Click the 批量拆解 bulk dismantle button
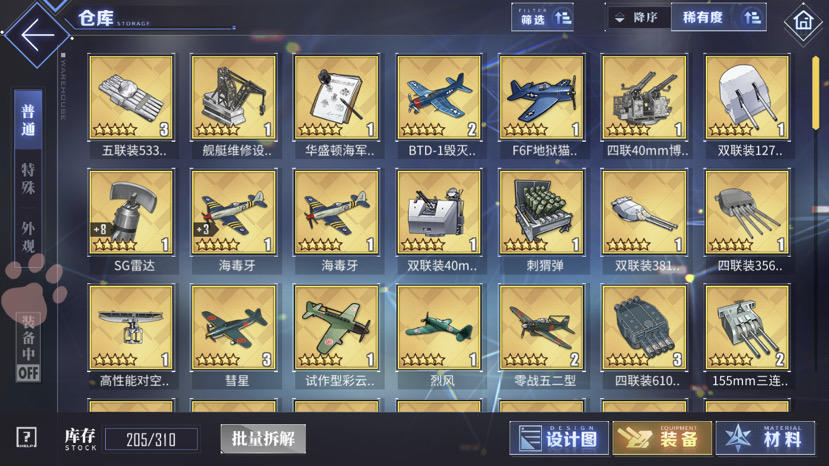This screenshot has width=829, height=466. coord(263,438)
